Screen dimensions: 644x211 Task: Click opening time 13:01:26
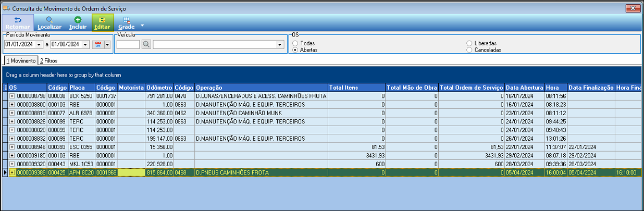tap(556, 139)
